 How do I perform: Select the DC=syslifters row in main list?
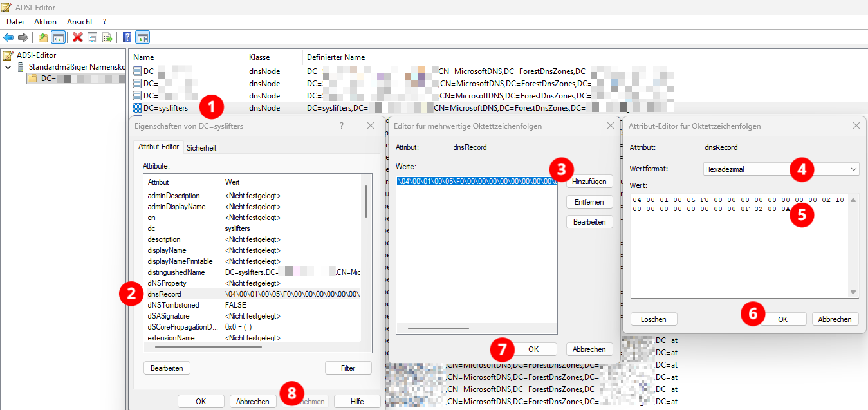tap(498, 108)
